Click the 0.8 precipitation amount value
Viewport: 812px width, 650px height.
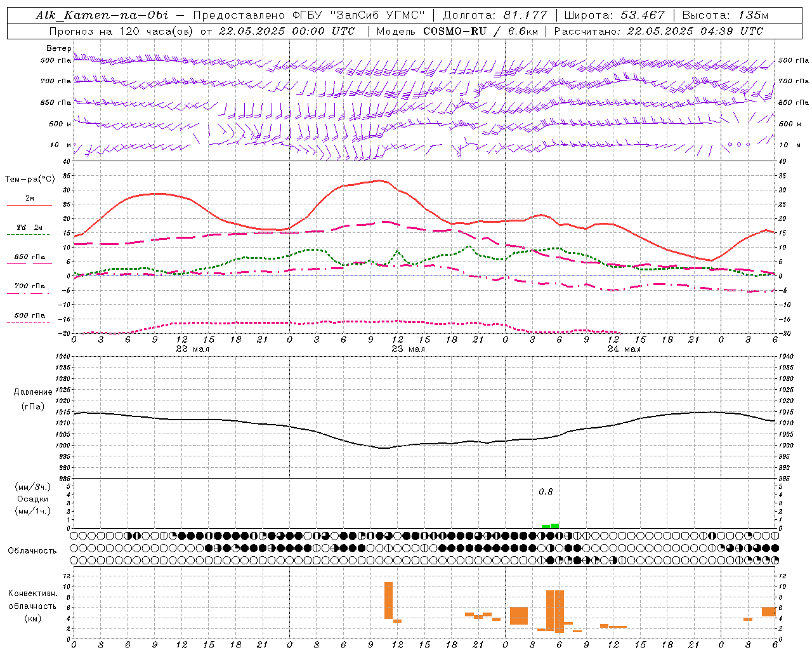546,492
